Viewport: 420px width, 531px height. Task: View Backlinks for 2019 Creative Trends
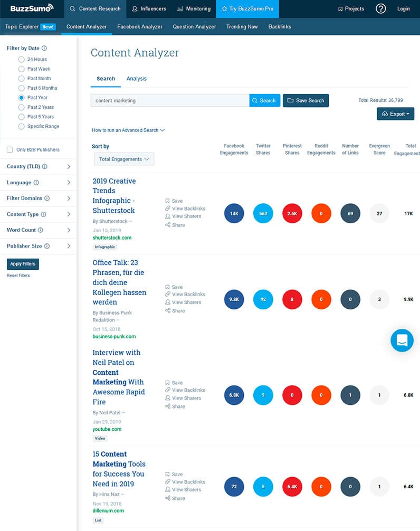pos(185,208)
